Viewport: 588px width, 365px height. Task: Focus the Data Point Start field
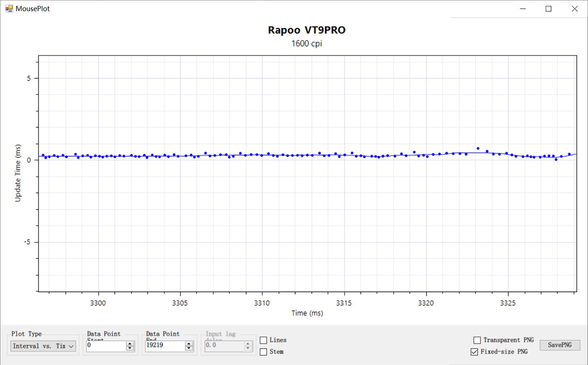106,346
